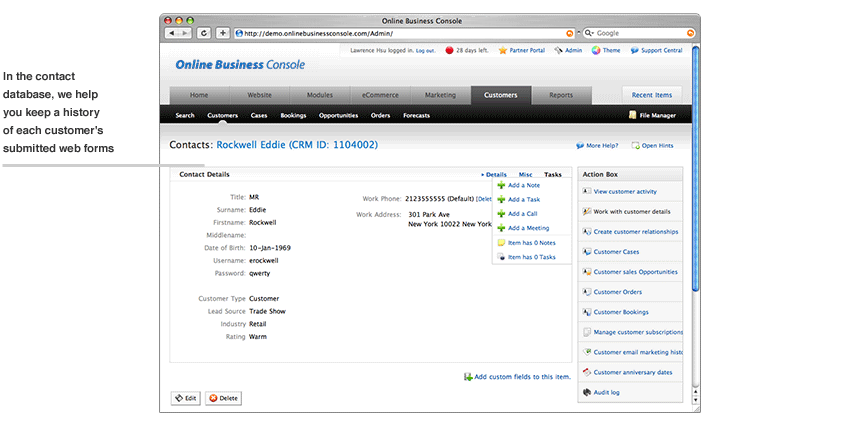Open the Partner Portal star icon
This screenshot has height=432, width=860.
pos(502,50)
